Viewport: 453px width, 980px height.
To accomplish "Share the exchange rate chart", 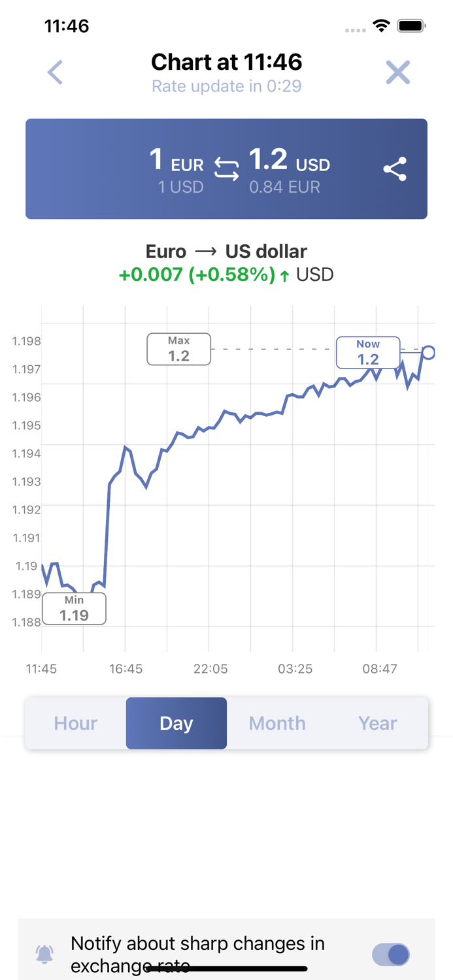I will 395,169.
